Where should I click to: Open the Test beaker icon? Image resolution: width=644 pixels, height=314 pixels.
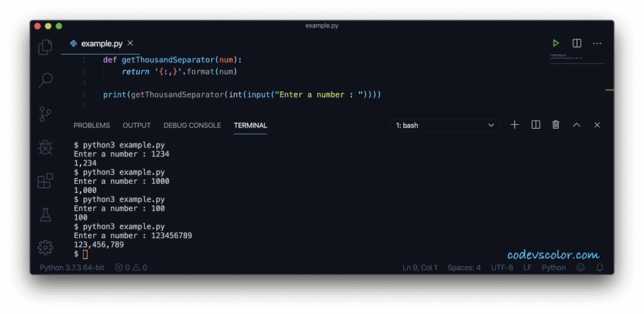(45, 214)
